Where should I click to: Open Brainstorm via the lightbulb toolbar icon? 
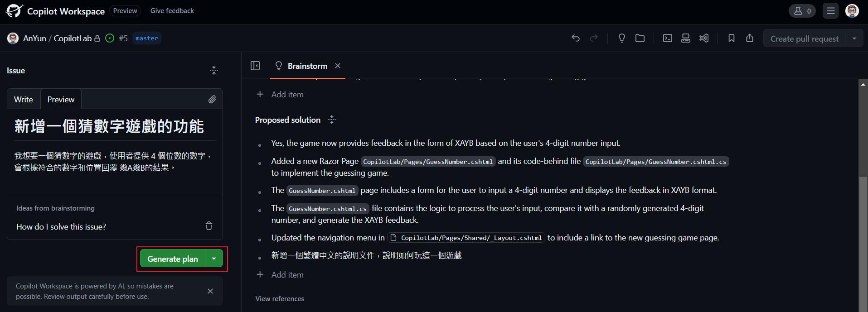pyautogui.click(x=622, y=38)
